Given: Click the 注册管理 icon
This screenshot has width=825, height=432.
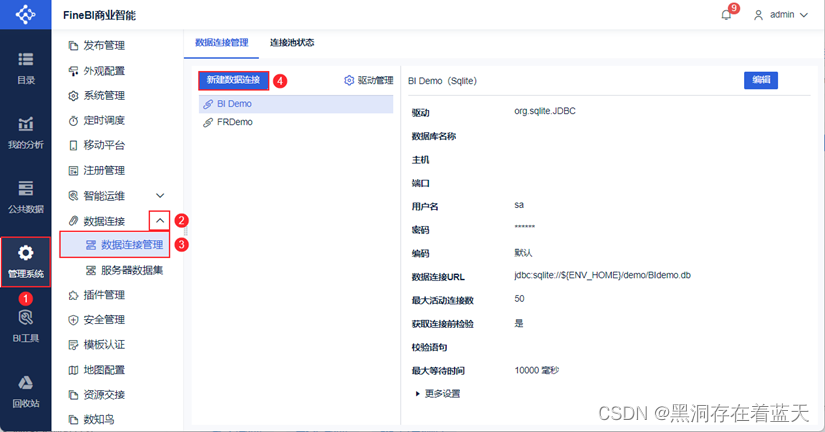Looking at the screenshot, I should point(73,170).
